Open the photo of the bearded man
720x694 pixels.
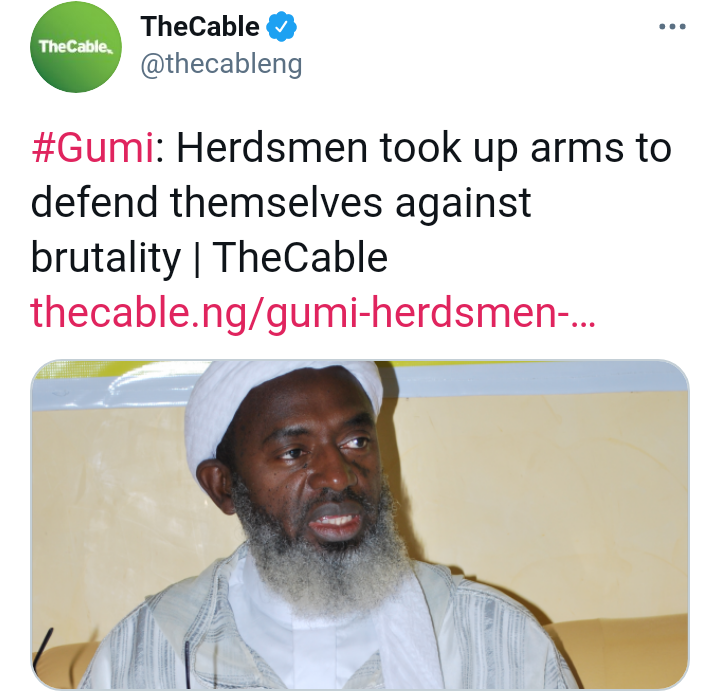click(x=360, y=525)
